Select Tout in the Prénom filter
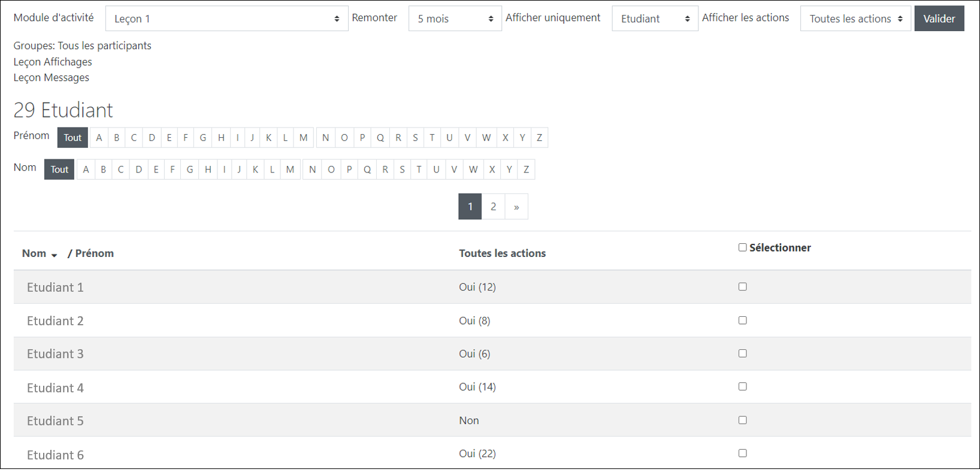Screen dimensions: 980x472 point(72,138)
